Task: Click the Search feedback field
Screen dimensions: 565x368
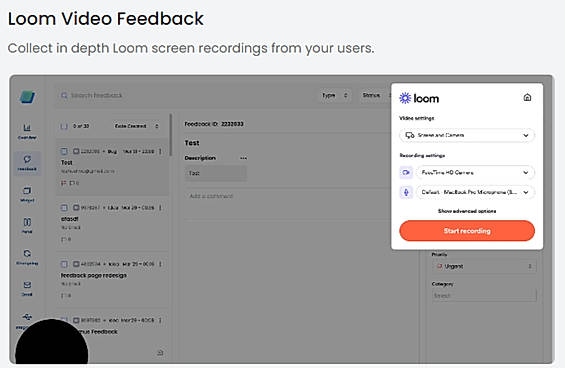Action: 184,96
